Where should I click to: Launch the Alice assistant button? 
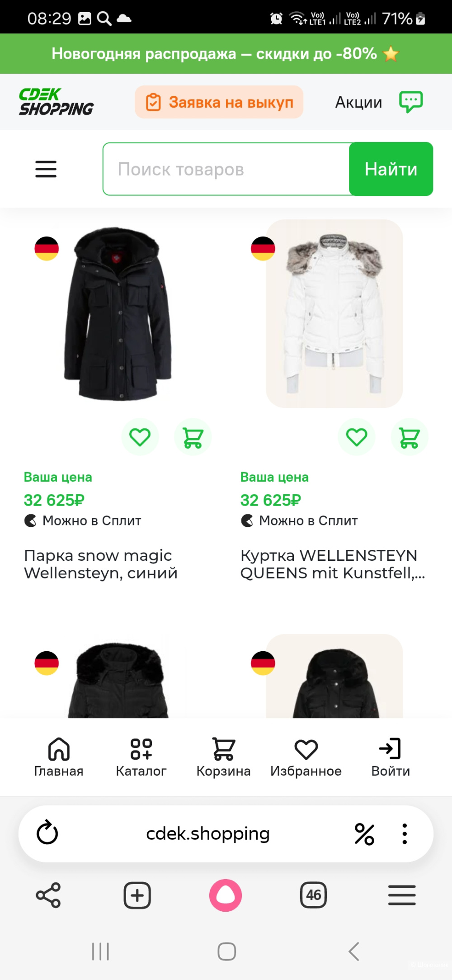click(226, 895)
